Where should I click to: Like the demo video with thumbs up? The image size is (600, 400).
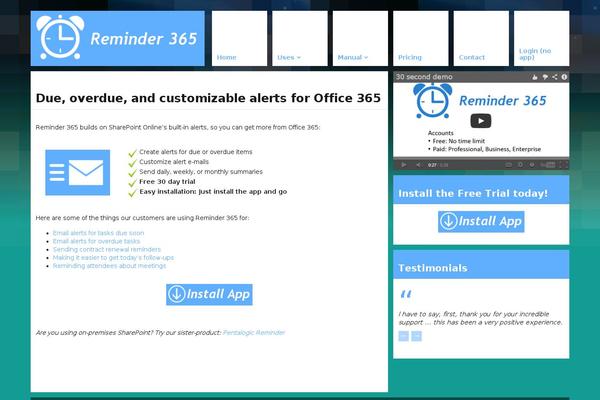tap(535, 77)
